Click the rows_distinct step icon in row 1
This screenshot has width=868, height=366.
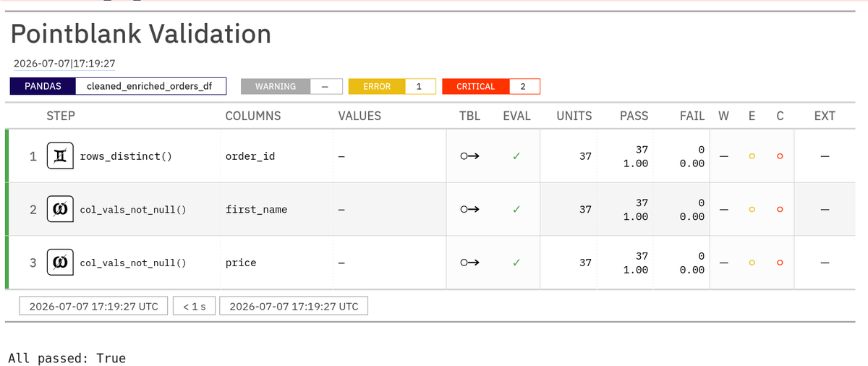pyautogui.click(x=59, y=156)
